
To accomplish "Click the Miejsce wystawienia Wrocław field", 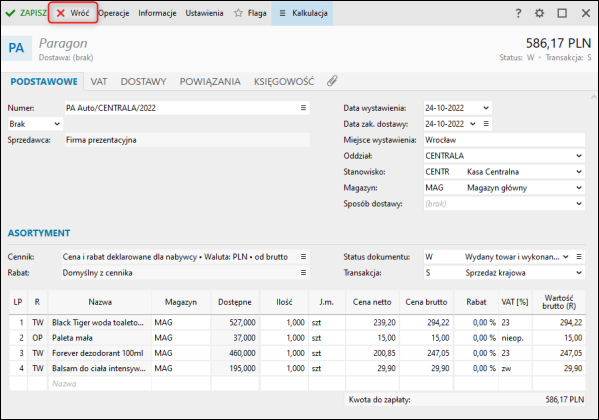I will tap(504, 140).
